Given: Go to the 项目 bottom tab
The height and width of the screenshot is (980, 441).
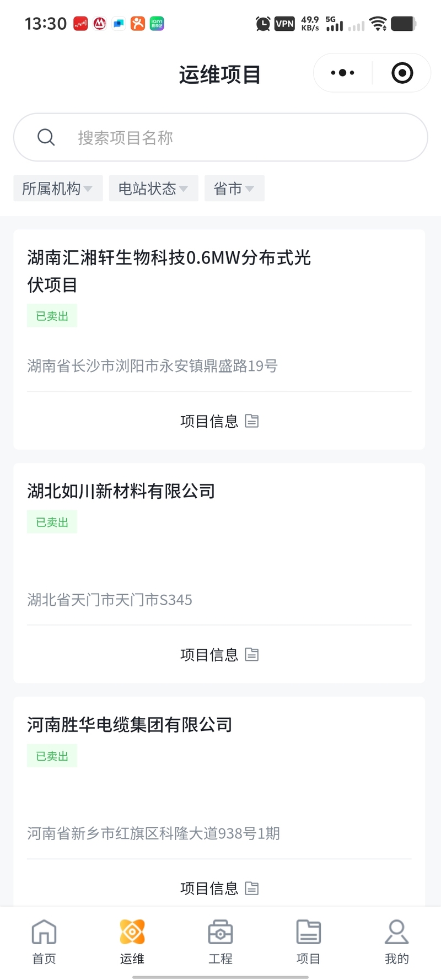Looking at the screenshot, I should pos(308,941).
